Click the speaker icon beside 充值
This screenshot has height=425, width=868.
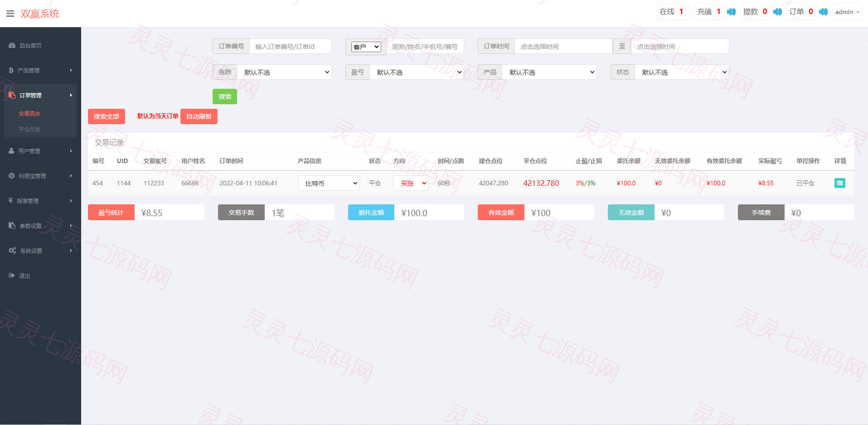(x=731, y=12)
